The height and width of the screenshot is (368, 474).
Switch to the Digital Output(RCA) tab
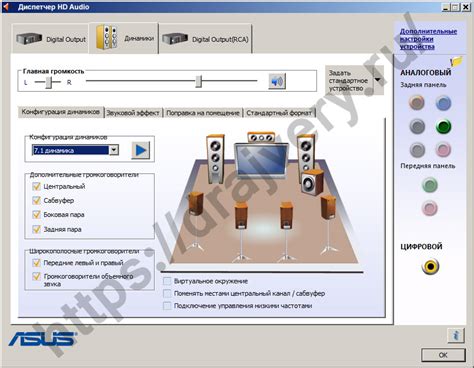pyautogui.click(x=205, y=39)
